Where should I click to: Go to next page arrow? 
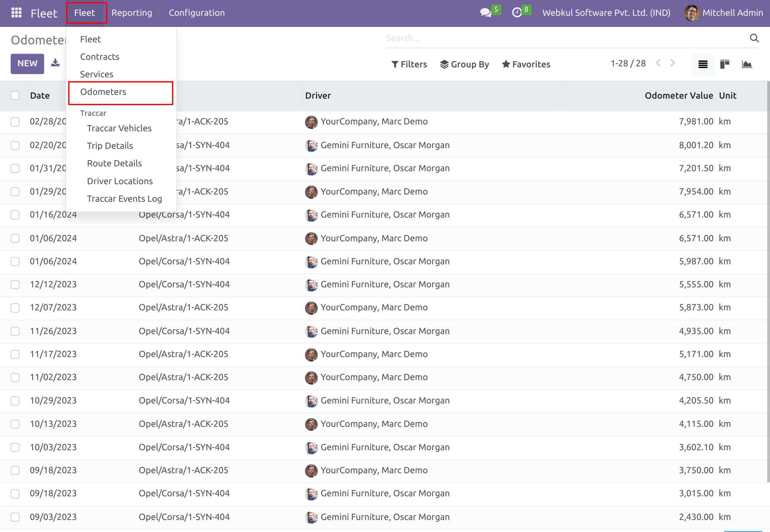673,63
